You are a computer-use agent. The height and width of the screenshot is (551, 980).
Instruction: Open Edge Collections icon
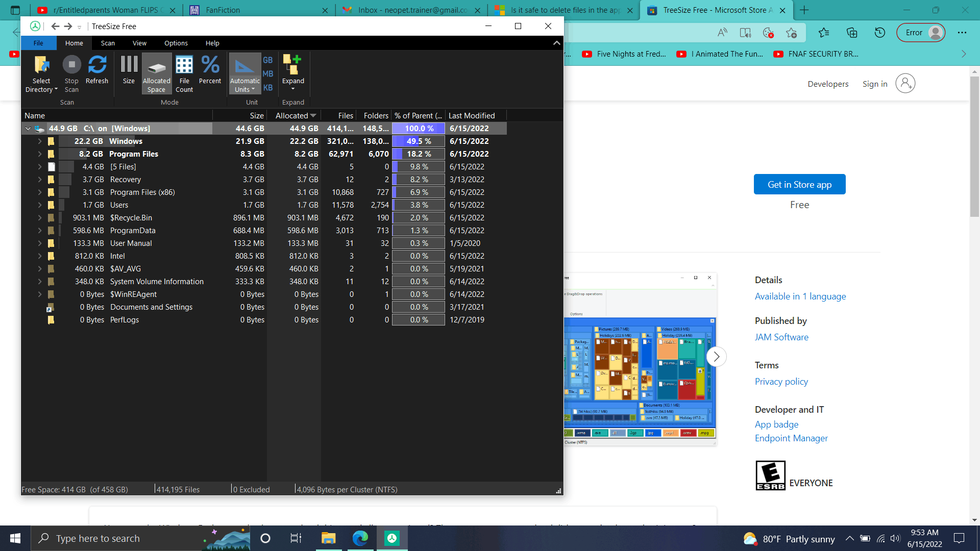pyautogui.click(x=851, y=33)
